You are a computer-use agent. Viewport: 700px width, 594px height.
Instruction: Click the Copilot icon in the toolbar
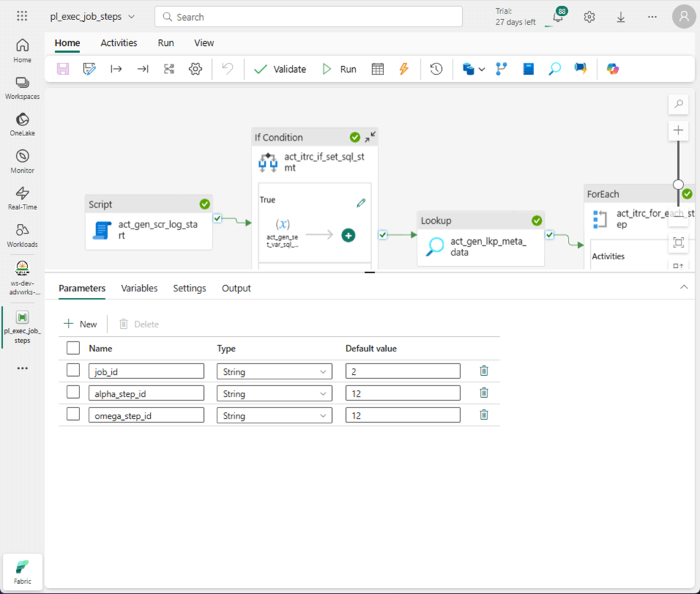click(613, 69)
